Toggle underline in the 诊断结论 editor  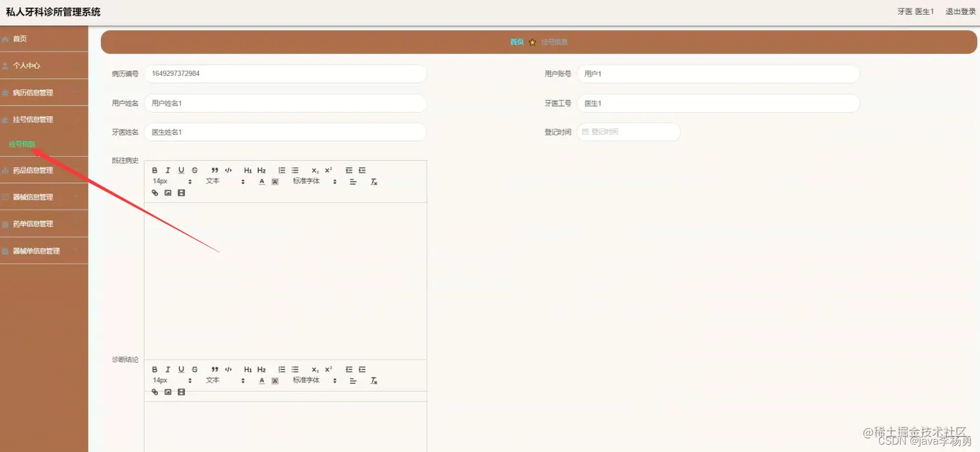pos(181,370)
